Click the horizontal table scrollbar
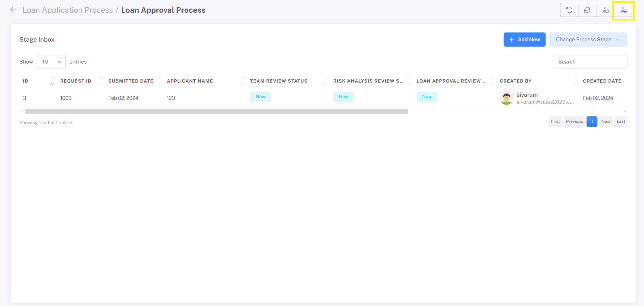The image size is (644, 306). (x=217, y=112)
